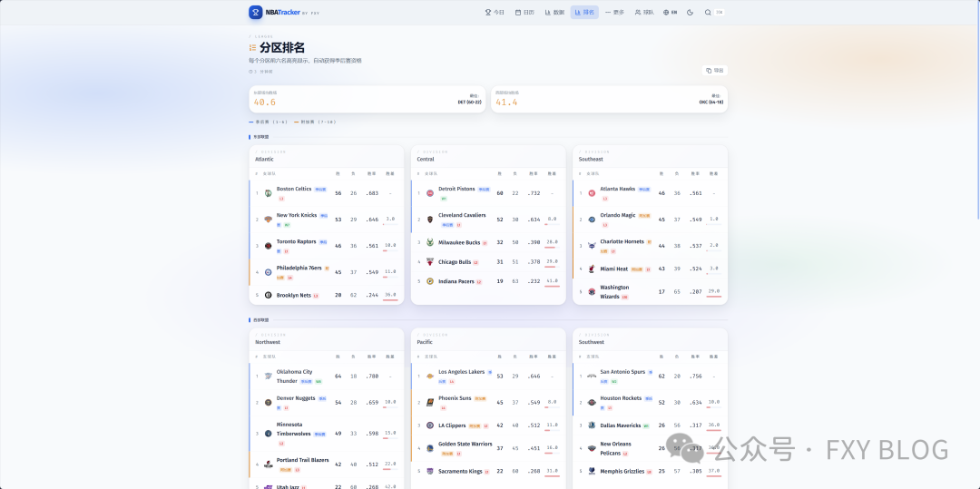Open the Golden State Warriors team name

[465, 444]
